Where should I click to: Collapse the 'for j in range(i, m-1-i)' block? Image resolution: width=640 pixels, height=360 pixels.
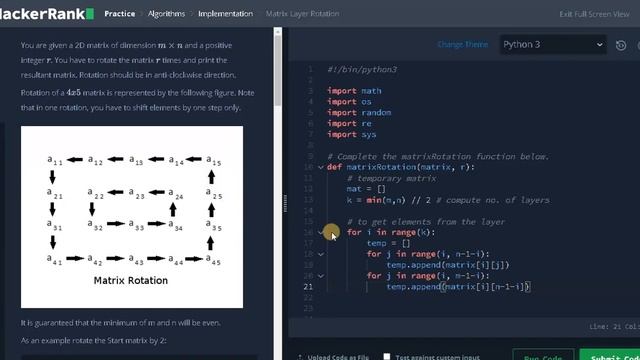321,276
